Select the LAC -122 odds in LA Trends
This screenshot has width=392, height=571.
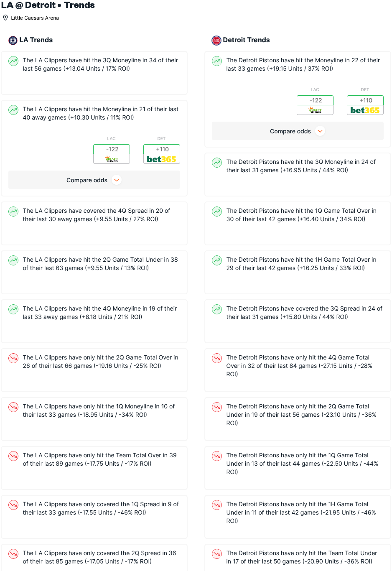112,149
